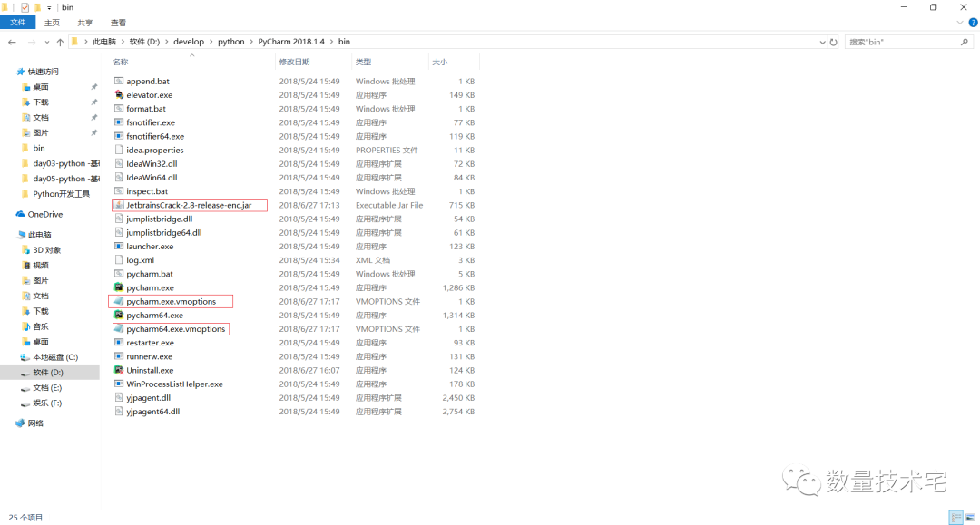Click the log.xml file icon

pos(119,259)
